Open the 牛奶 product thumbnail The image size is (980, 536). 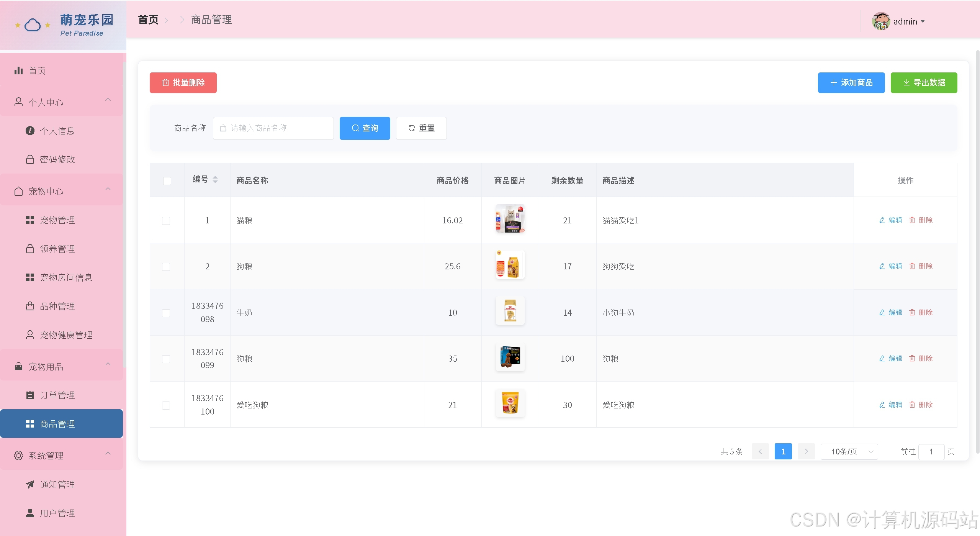click(510, 311)
